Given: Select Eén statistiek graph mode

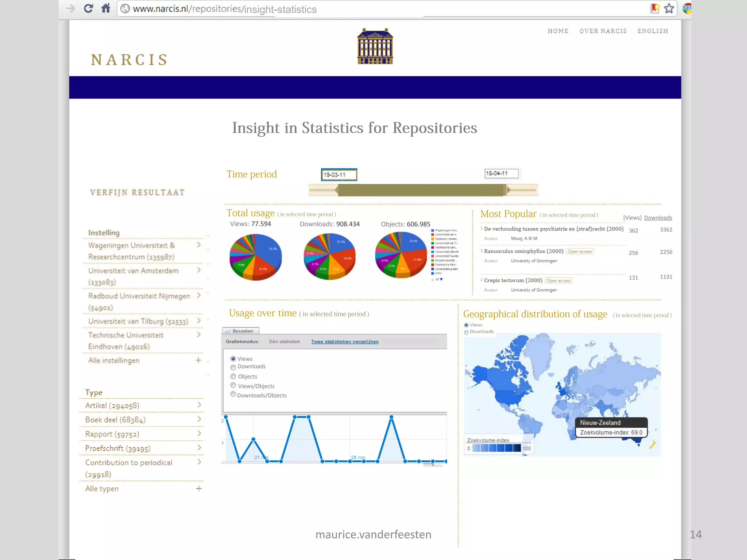Looking at the screenshot, I should 285,342.
